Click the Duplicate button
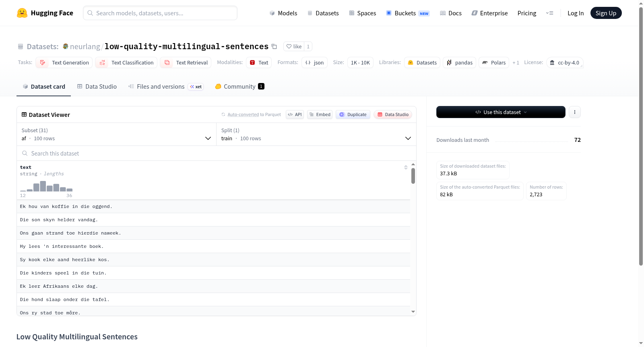The width and height of the screenshot is (644, 347). click(353, 114)
